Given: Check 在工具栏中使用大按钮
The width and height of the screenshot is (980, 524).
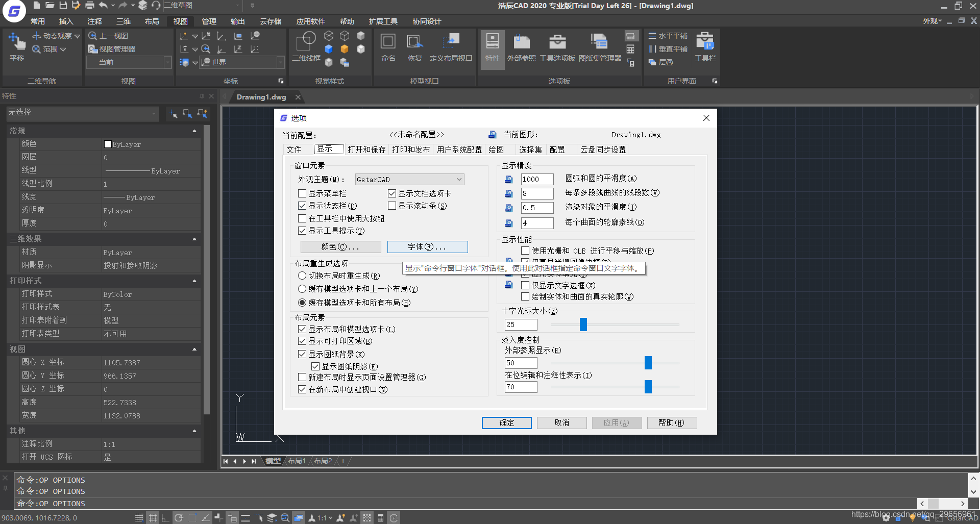Looking at the screenshot, I should coord(302,218).
